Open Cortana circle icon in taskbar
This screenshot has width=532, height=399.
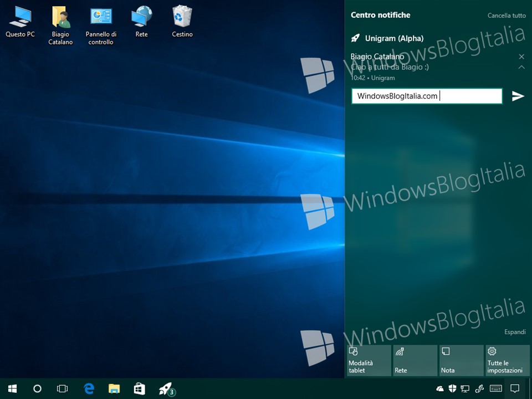37,389
